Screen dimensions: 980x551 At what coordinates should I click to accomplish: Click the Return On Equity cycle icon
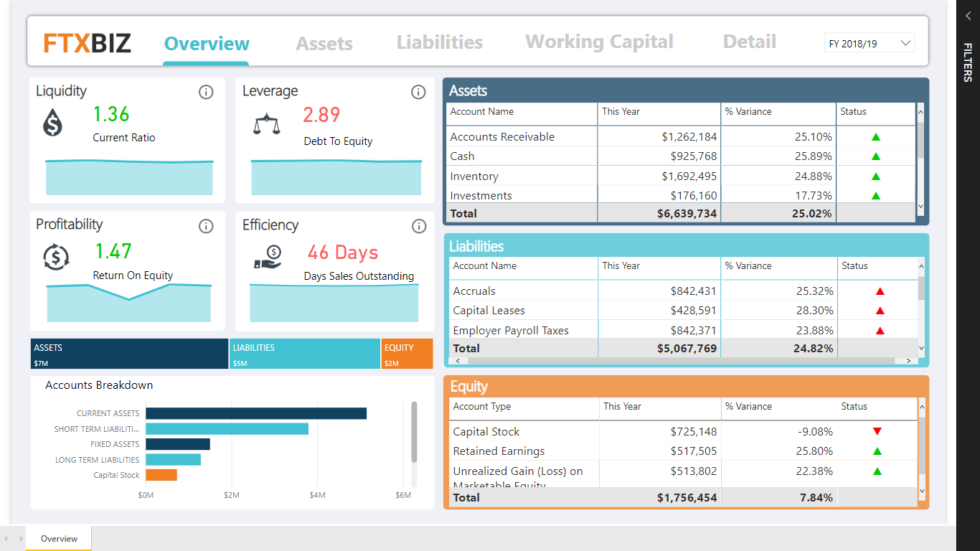point(56,256)
